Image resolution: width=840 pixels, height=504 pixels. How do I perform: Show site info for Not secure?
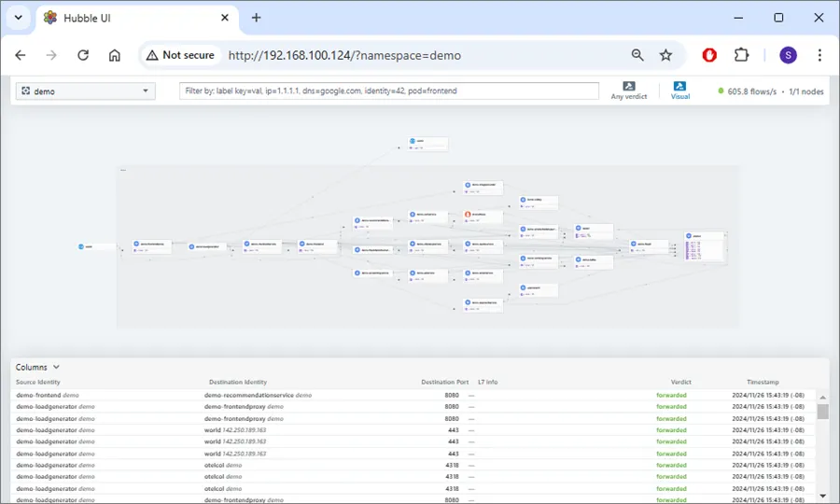click(180, 55)
